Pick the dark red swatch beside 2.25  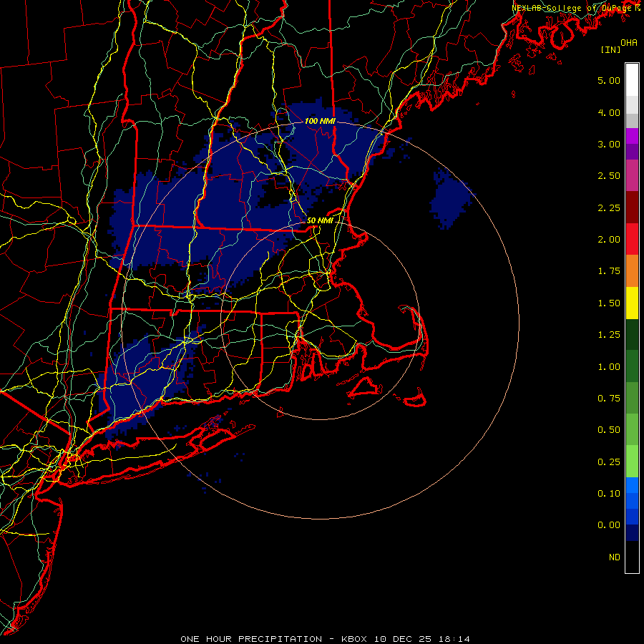632,208
